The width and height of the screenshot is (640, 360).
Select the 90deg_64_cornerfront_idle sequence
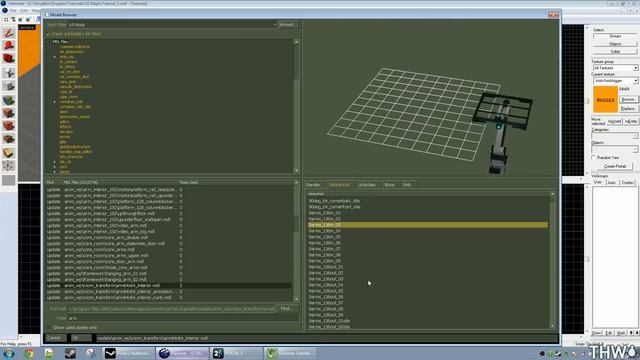click(334, 207)
